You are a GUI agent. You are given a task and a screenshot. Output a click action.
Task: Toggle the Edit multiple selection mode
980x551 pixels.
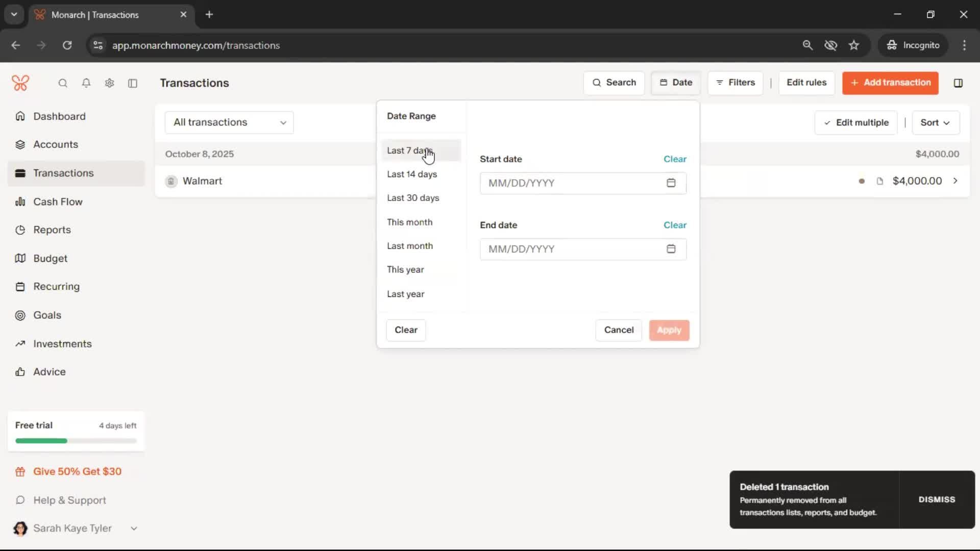coord(856,122)
